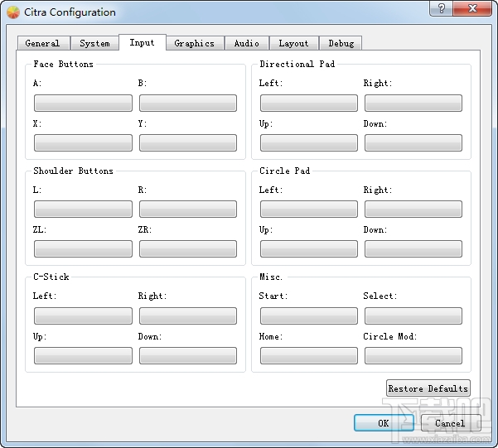Click Directional Pad Up binding button
Screen dimensions: 498x448
point(309,142)
